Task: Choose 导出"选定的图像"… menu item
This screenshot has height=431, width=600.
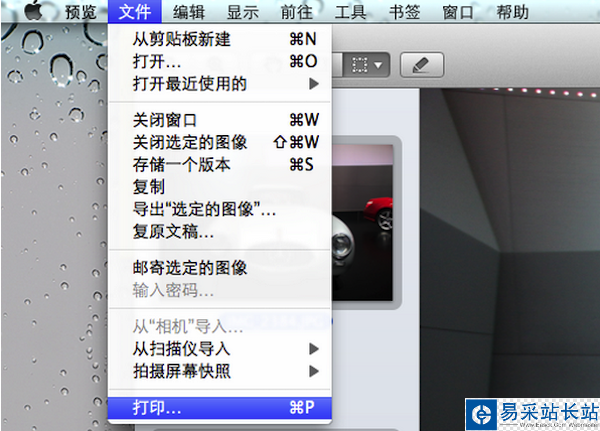Action: pos(220,209)
